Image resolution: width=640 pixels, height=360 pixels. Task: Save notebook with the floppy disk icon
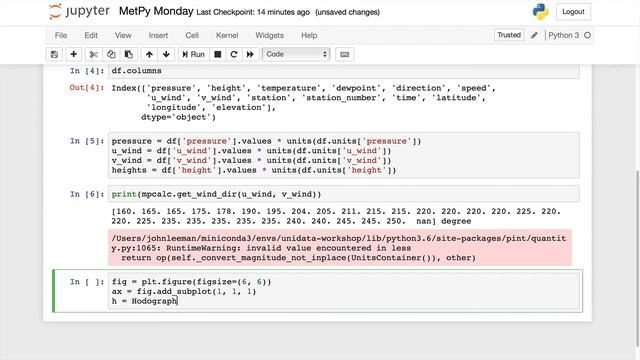click(54, 54)
